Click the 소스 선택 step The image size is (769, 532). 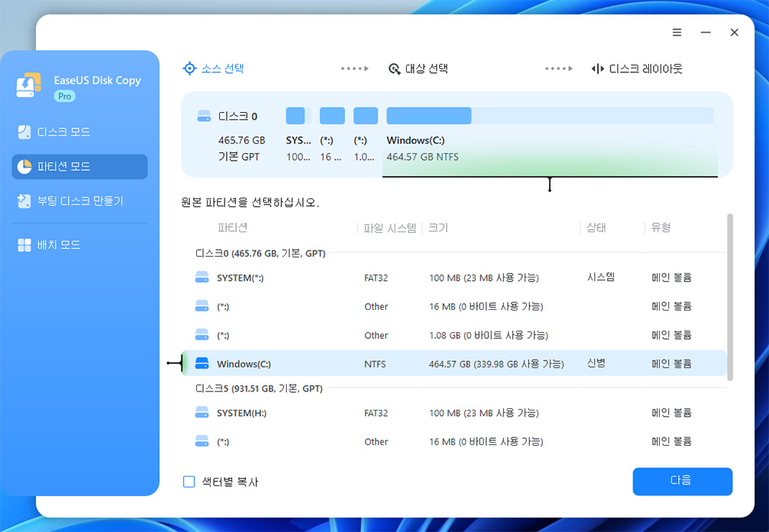click(x=213, y=68)
